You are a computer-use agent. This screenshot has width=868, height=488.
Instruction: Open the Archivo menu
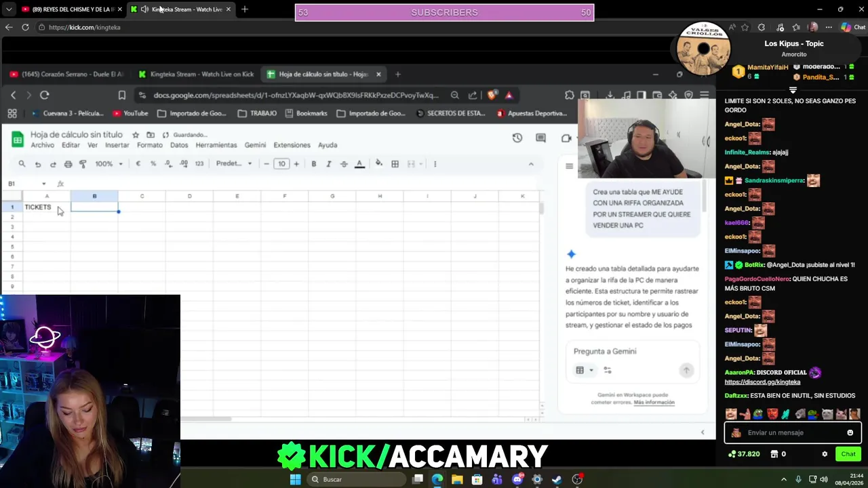click(42, 145)
